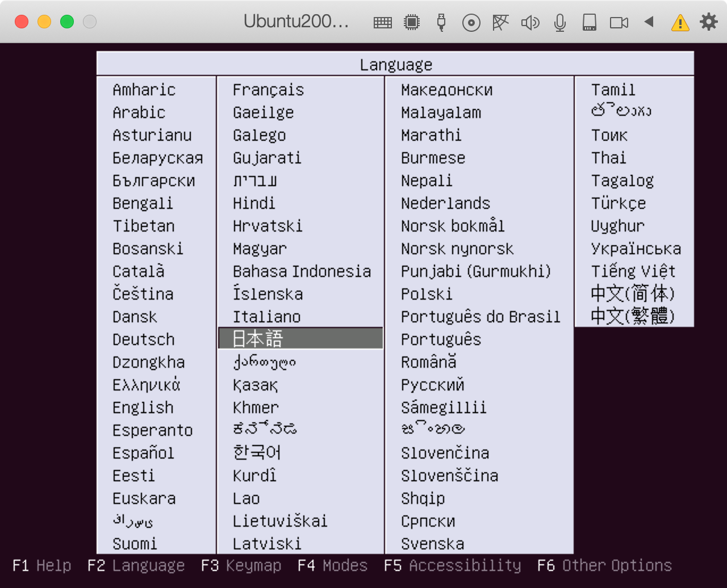Click the yellow minimize window button

point(44,22)
